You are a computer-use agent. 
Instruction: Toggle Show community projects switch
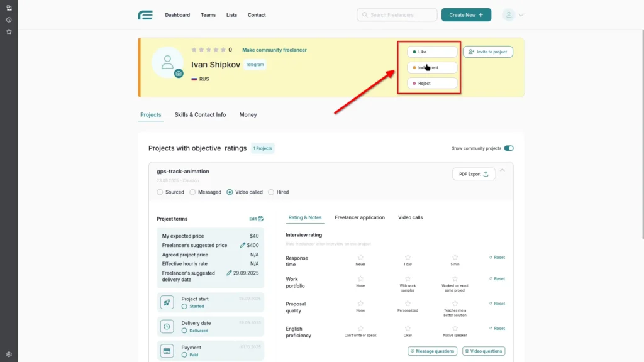[x=509, y=148]
